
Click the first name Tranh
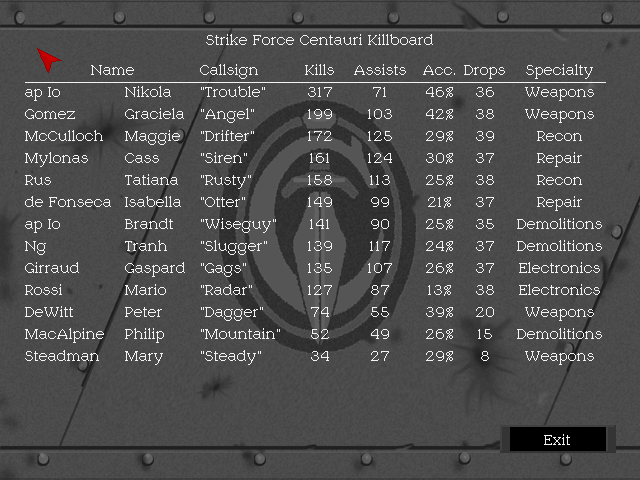(146, 247)
